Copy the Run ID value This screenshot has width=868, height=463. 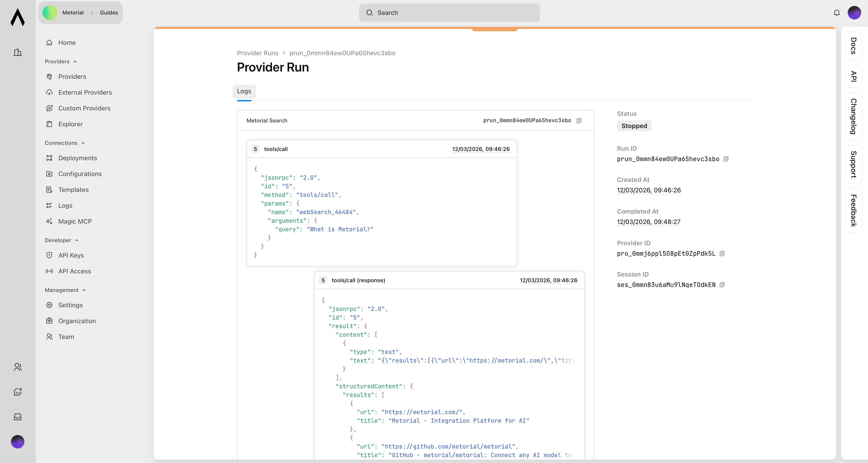726,159
